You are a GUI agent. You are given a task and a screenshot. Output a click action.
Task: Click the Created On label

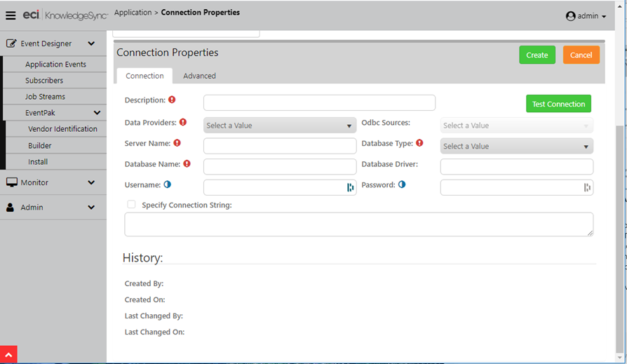coord(144,299)
